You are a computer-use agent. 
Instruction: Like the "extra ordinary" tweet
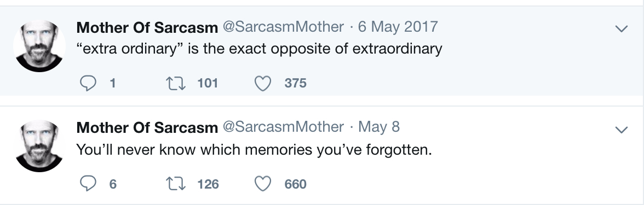click(x=263, y=84)
